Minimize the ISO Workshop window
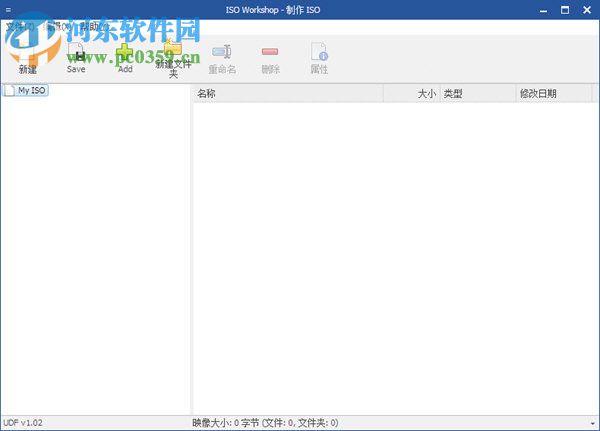 point(543,10)
